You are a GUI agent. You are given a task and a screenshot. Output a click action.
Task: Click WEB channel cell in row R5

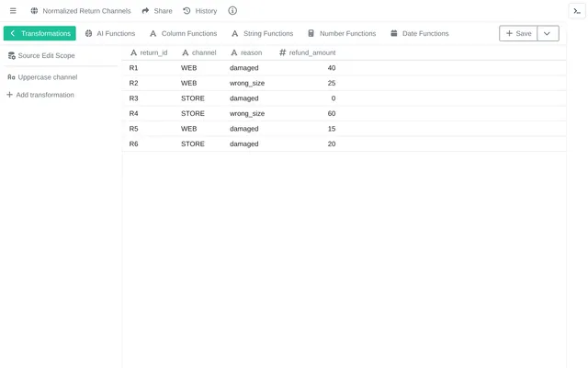[x=188, y=129]
